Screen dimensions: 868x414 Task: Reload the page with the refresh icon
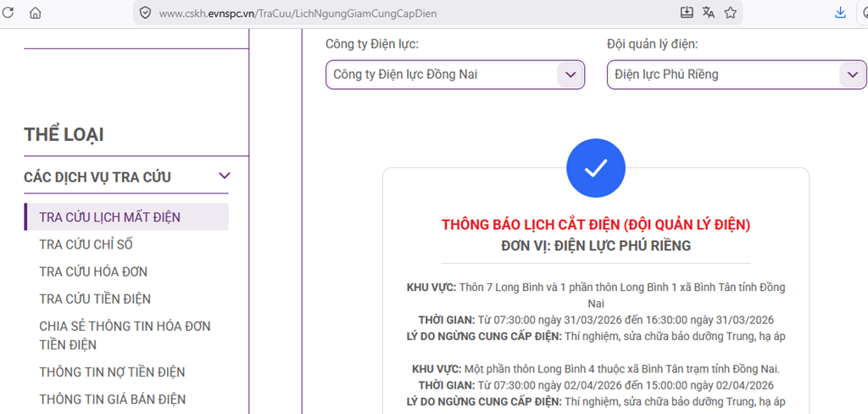tap(8, 13)
